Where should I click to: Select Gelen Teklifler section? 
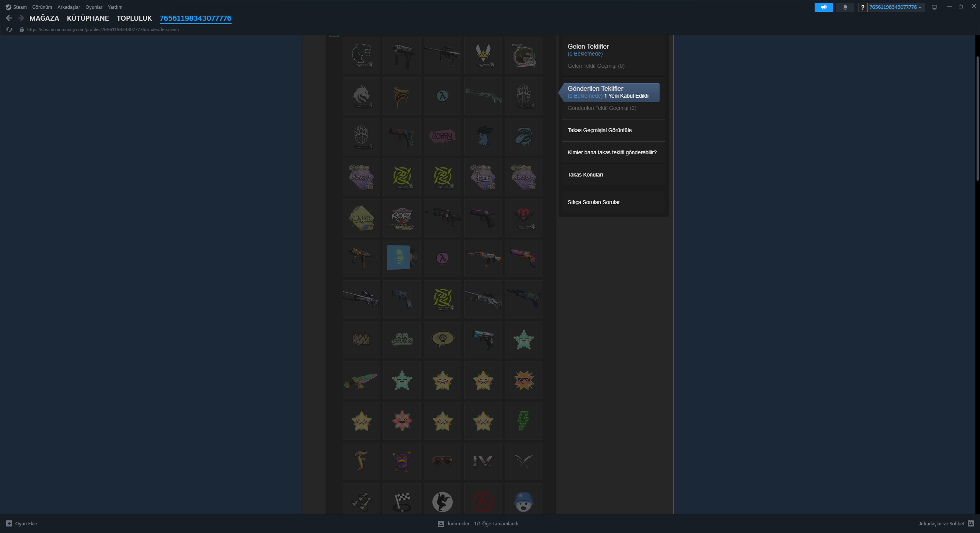pyautogui.click(x=588, y=47)
